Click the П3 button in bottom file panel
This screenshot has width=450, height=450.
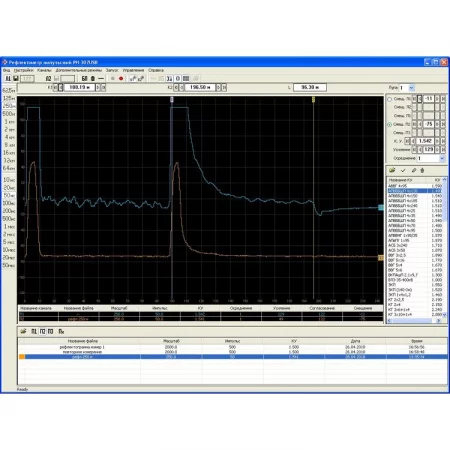(50, 331)
